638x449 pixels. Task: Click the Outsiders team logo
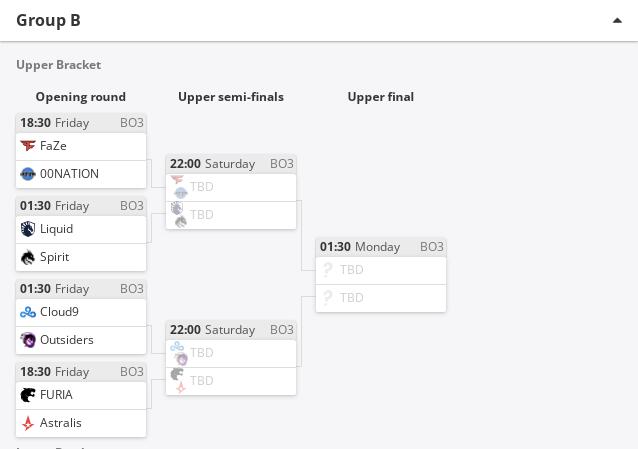click(28, 340)
